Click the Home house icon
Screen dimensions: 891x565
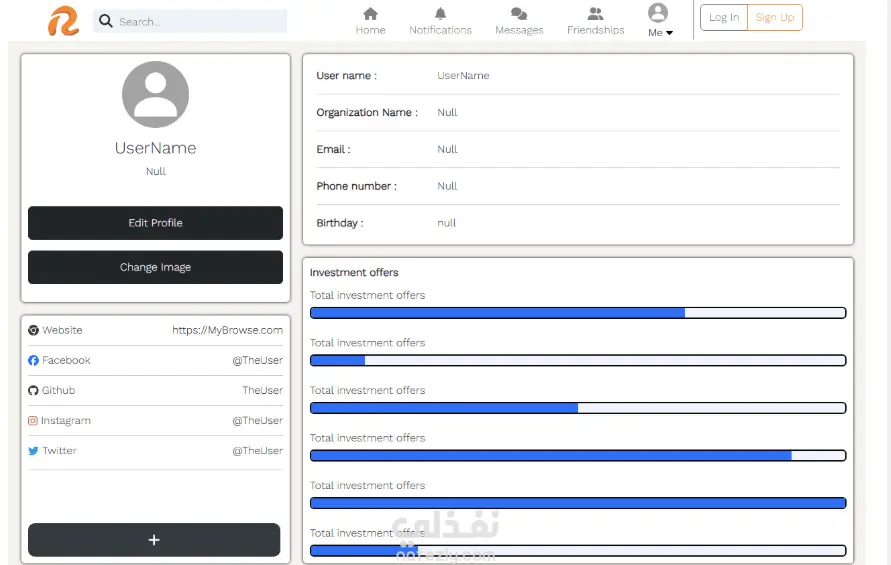click(370, 14)
